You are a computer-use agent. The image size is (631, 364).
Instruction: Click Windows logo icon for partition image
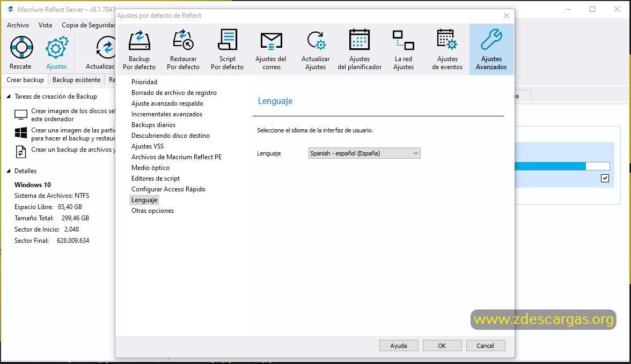(21, 132)
